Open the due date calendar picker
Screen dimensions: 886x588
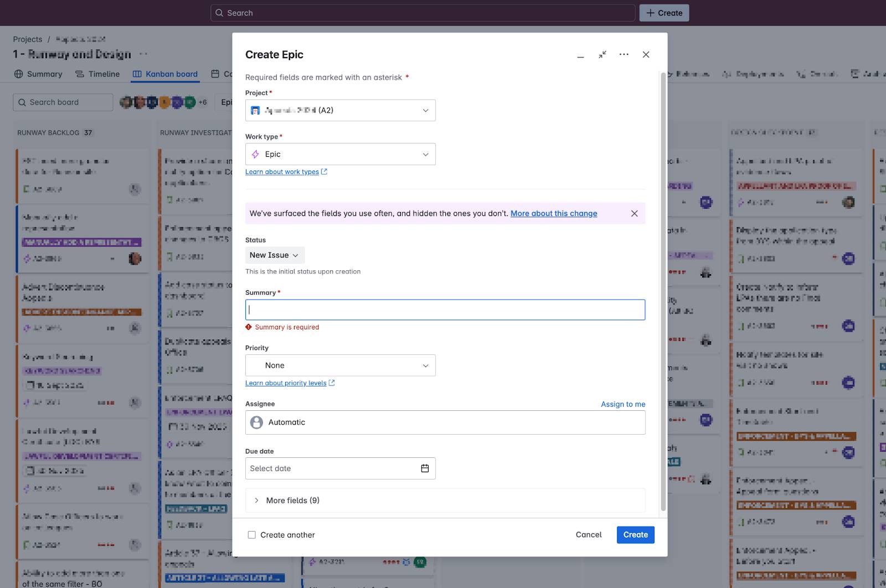425,468
